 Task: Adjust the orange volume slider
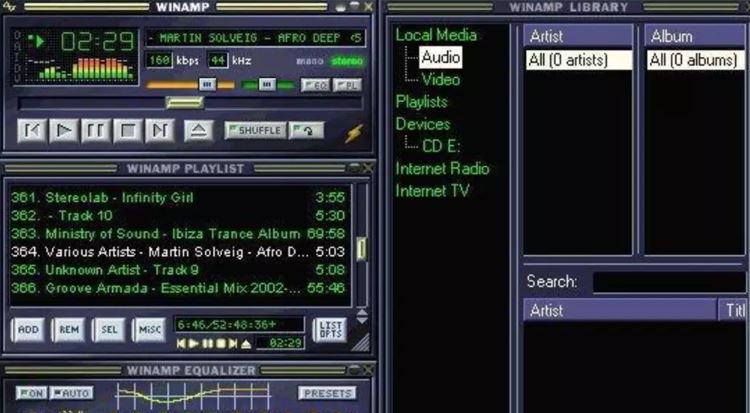191,85
